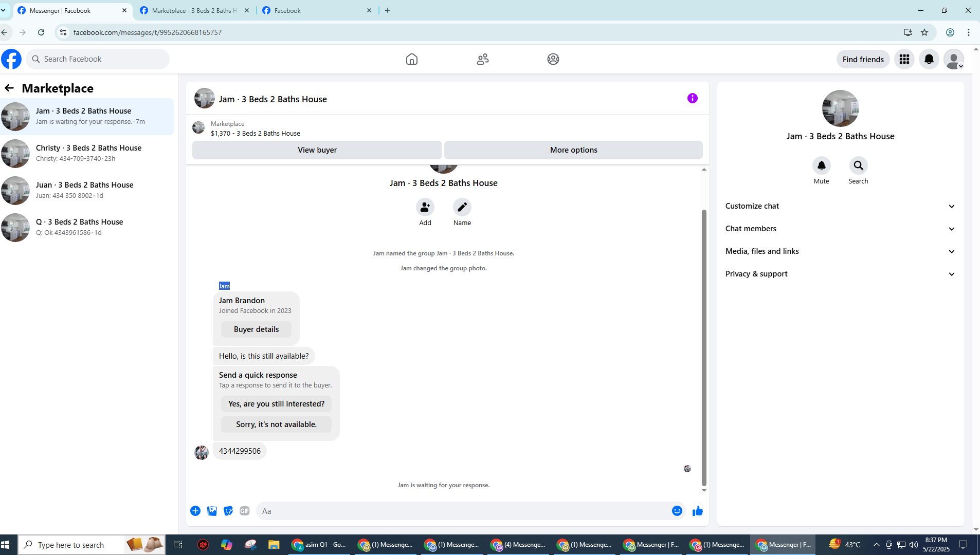The image size is (980, 555).
Task: Search within the conversation
Action: click(858, 165)
